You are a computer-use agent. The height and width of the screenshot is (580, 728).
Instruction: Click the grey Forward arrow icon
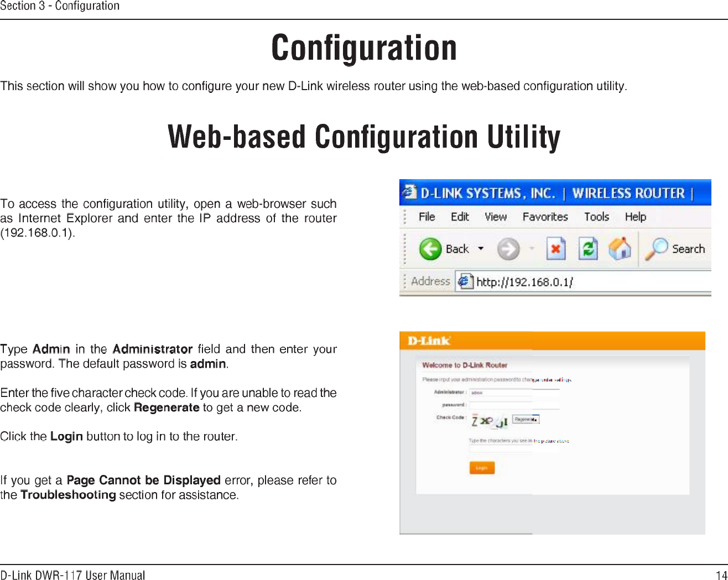(508, 249)
